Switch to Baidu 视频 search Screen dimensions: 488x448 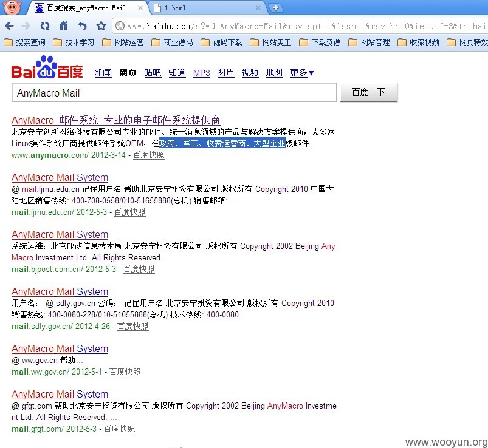click(250, 73)
